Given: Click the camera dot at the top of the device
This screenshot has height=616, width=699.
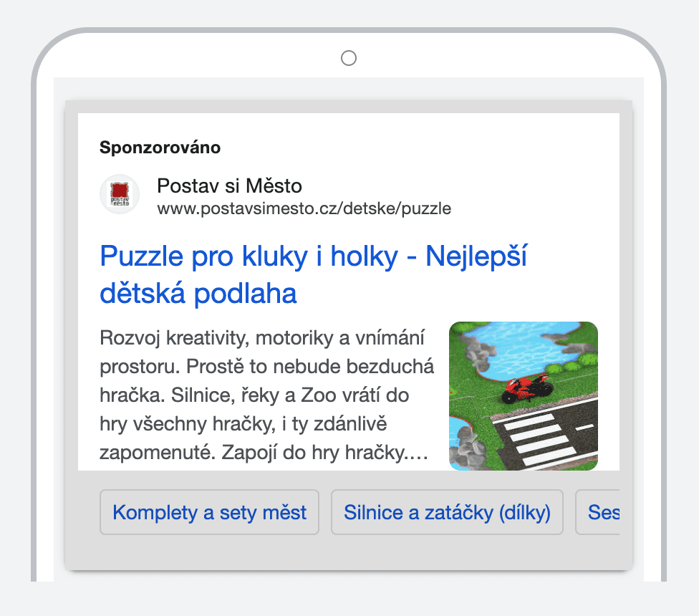Looking at the screenshot, I should click(349, 58).
